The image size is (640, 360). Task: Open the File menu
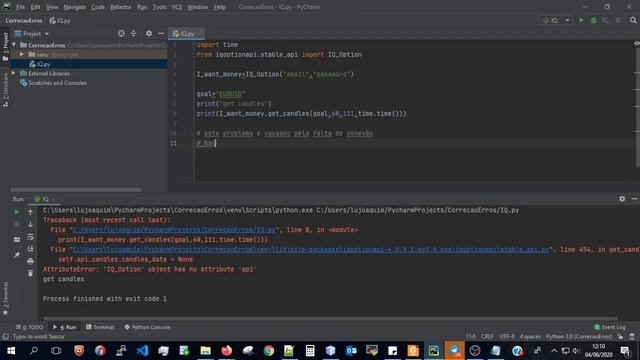tap(20, 7)
